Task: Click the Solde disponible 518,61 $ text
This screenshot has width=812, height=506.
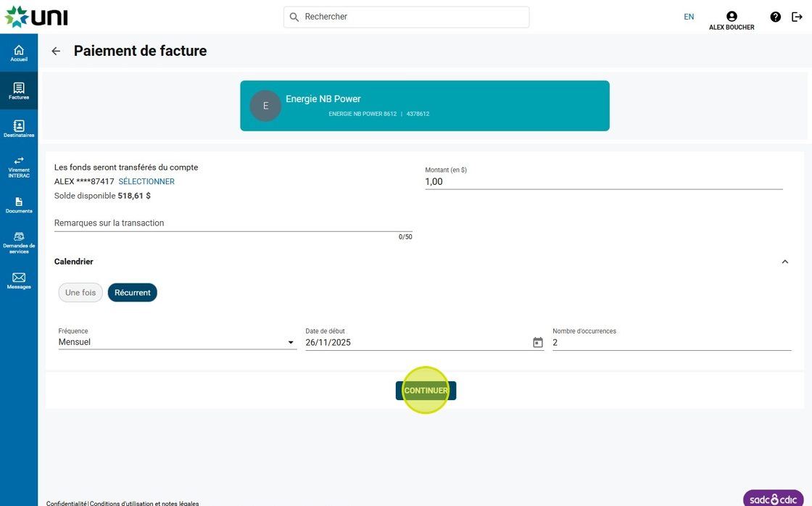Action: (x=102, y=196)
